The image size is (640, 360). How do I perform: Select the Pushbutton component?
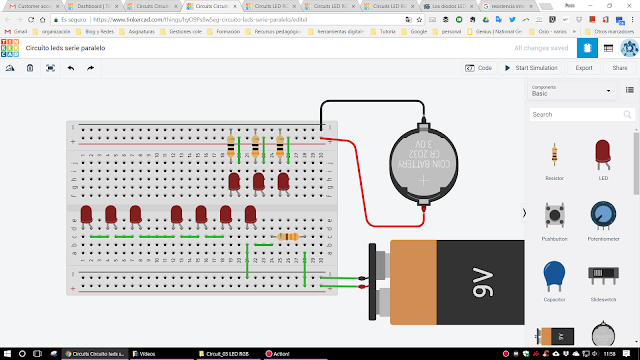[x=554, y=221]
